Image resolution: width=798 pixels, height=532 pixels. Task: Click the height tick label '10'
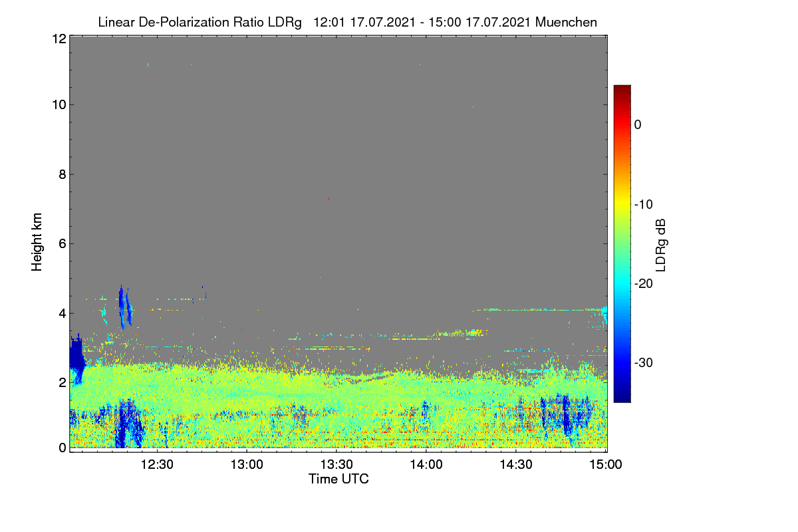[58, 104]
